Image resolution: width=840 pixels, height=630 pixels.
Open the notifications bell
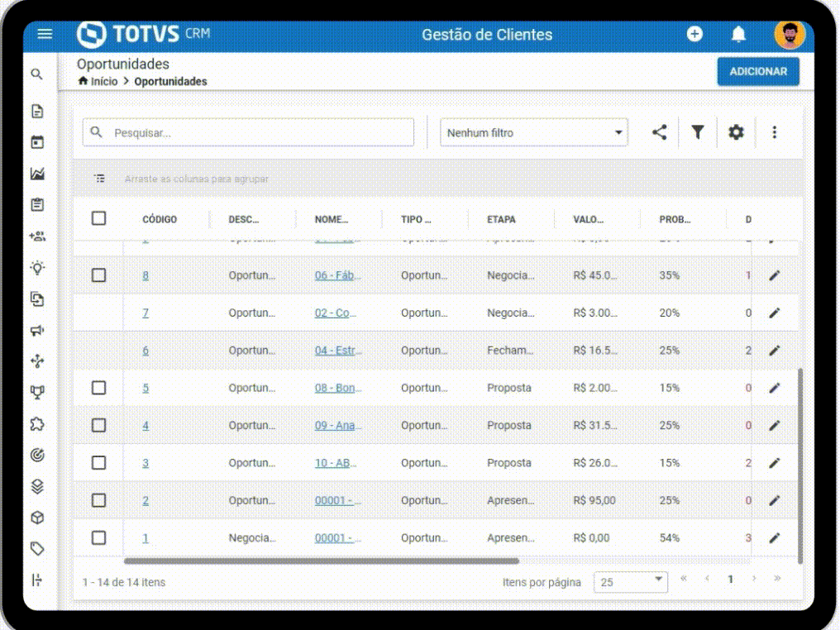coord(739,34)
